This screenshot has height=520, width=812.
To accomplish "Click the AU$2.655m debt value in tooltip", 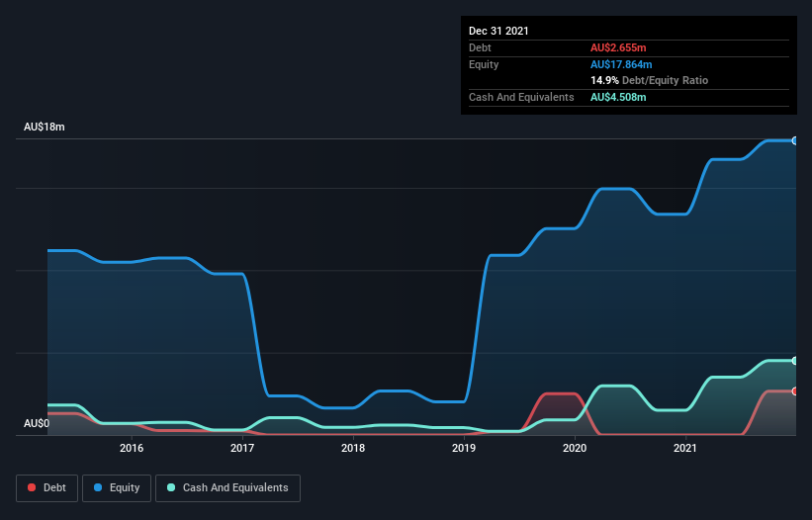I will click(618, 47).
